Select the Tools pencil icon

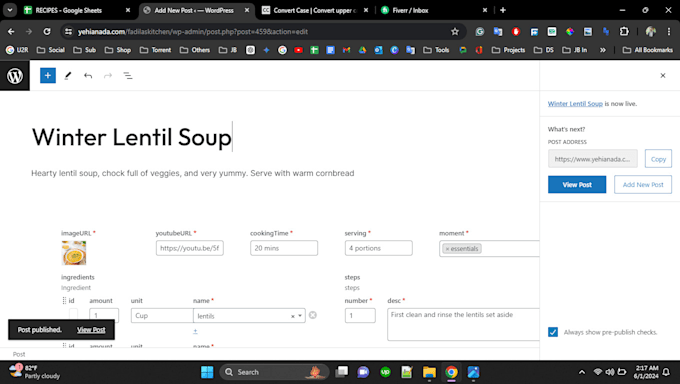[x=68, y=75]
